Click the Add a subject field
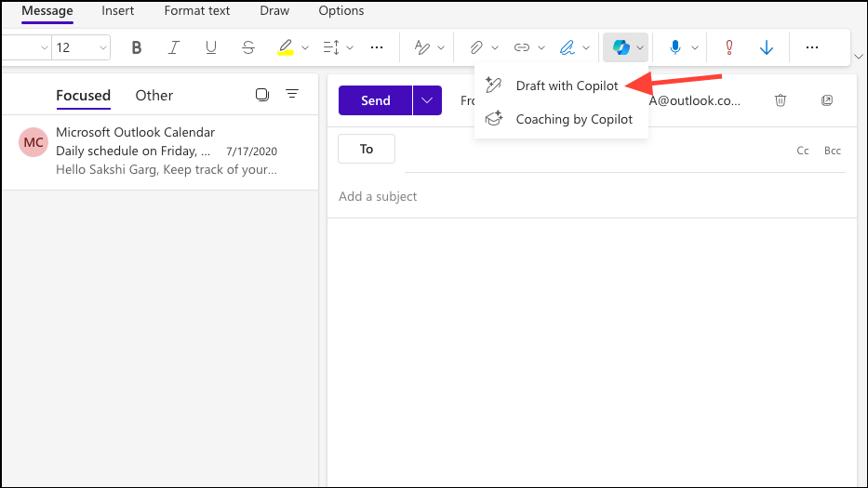The image size is (868, 488). pos(593,196)
